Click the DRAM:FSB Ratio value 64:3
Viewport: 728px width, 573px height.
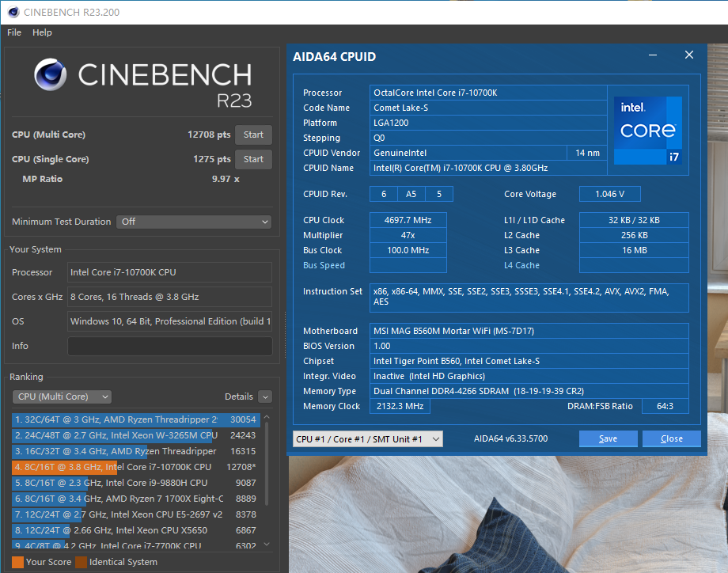point(665,406)
